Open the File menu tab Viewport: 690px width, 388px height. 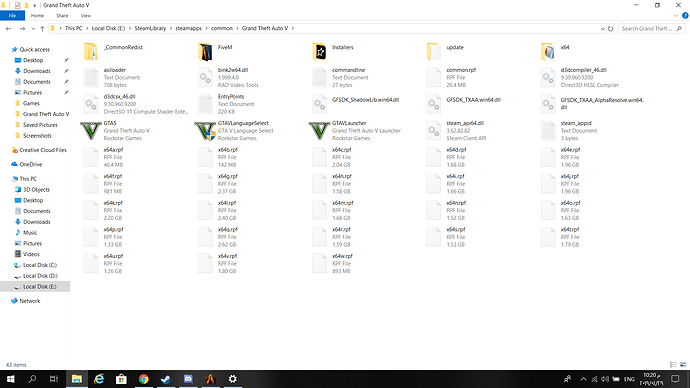pos(12,15)
